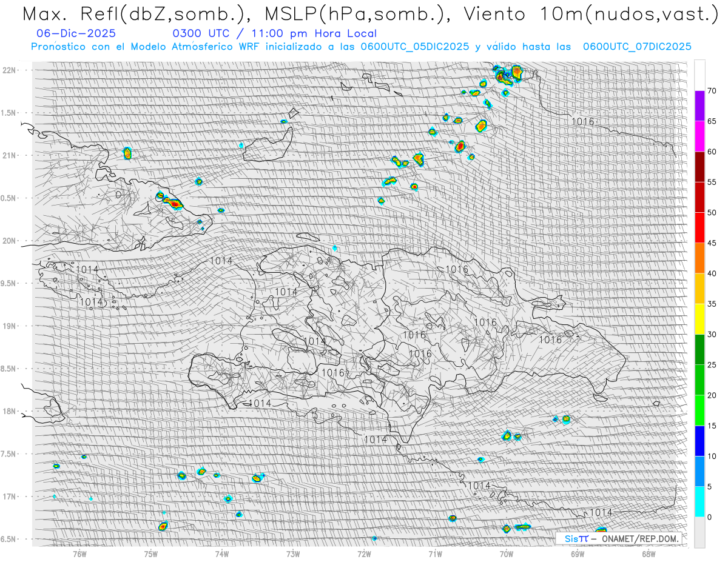The width and height of the screenshot is (728, 562).
Task: Click the orange 40–45 dBZ legend segment
Action: coord(699,258)
